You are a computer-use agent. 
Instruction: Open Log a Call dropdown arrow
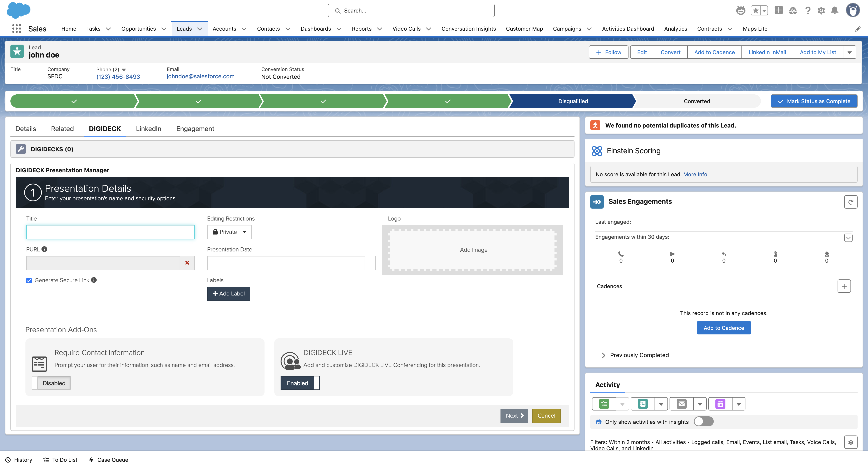click(661, 404)
